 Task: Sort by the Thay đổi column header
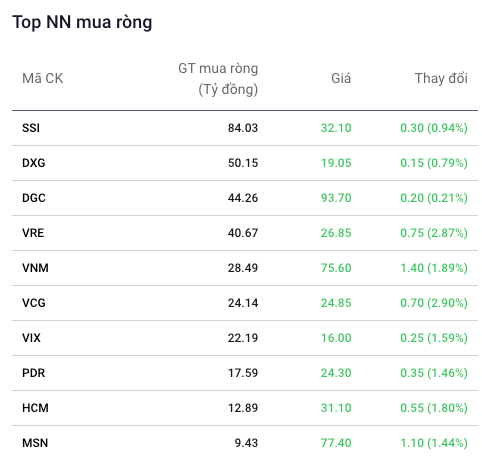[x=441, y=79]
